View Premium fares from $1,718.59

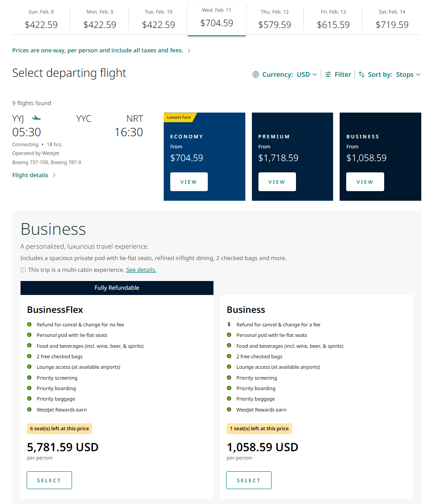(x=277, y=182)
